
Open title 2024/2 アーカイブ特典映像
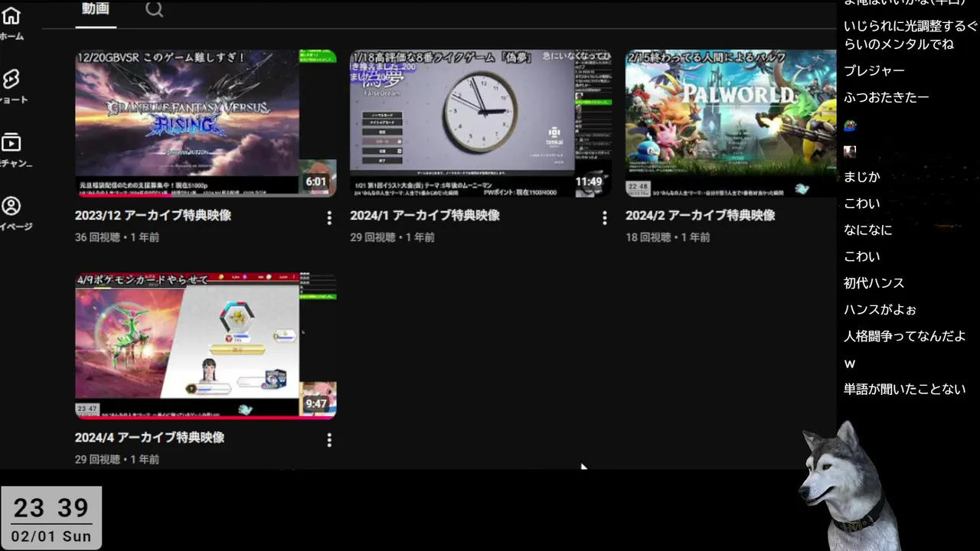coord(701,216)
